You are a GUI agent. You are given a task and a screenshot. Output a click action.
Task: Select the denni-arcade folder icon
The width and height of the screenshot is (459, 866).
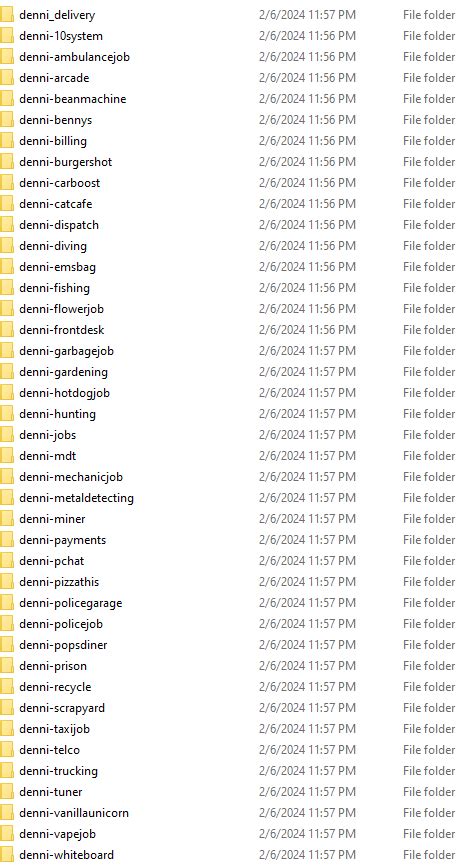tap(7, 78)
